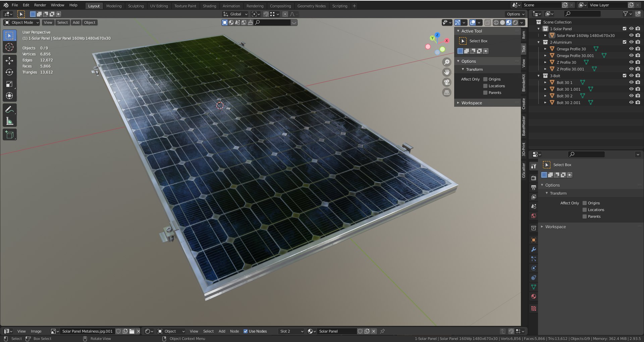Open the Render menu
Image resolution: width=644 pixels, height=342 pixels.
(x=40, y=5)
